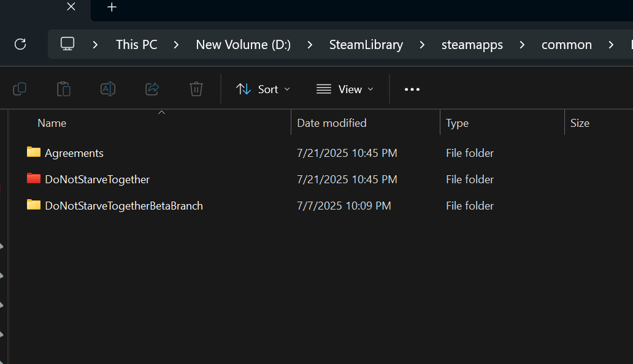Click the Refresh icon beside the address bar
633x364 pixels.
[20, 44]
